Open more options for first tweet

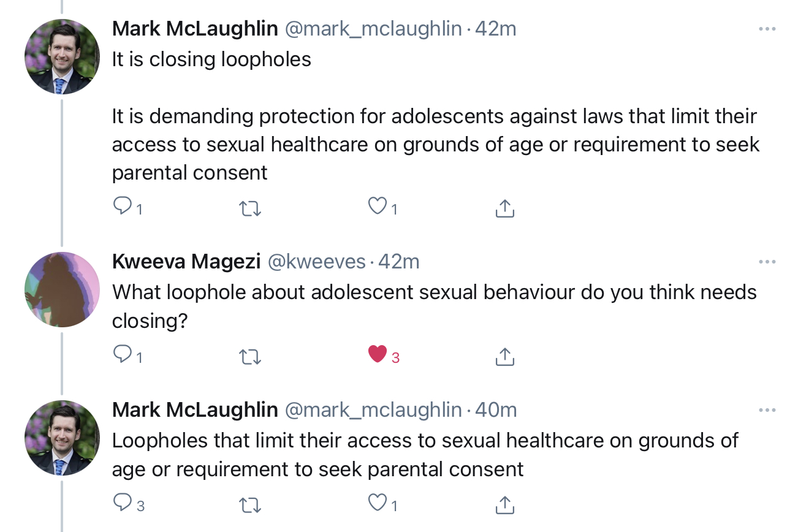[767, 29]
